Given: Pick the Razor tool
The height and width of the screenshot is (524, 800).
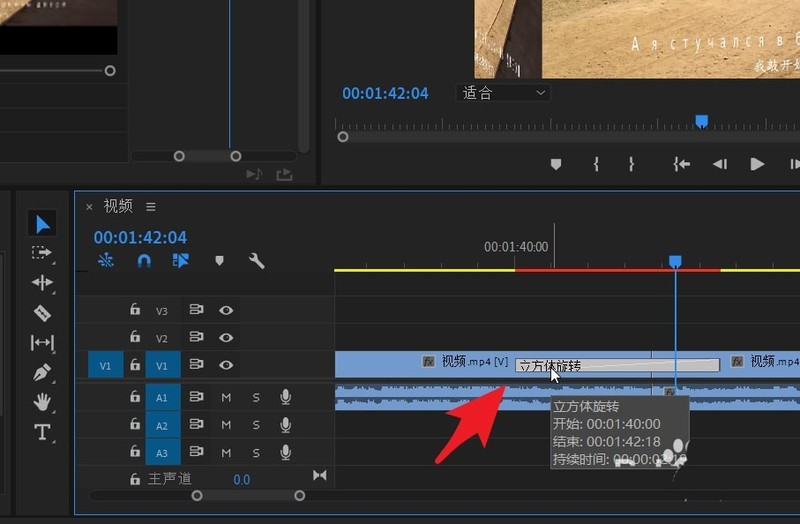Looking at the screenshot, I should (42, 313).
